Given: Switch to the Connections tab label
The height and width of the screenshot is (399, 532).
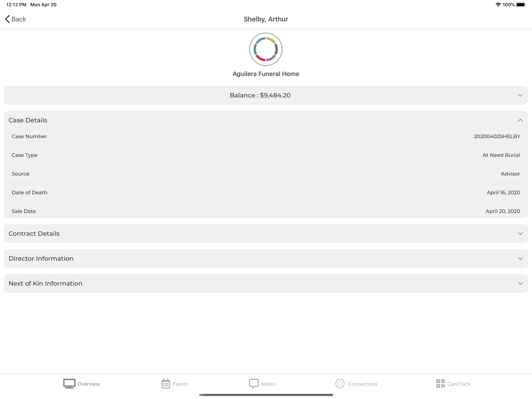Looking at the screenshot, I should click(x=363, y=384).
